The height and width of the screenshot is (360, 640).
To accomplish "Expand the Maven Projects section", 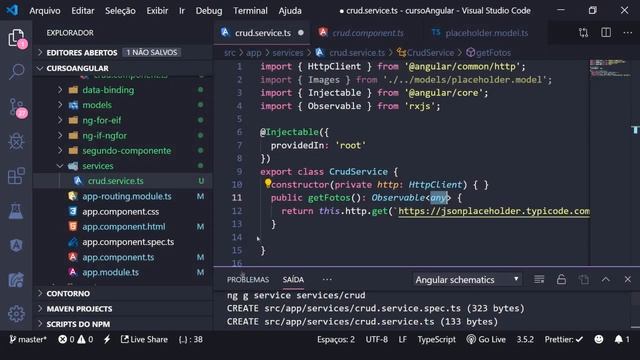I will point(122,309).
